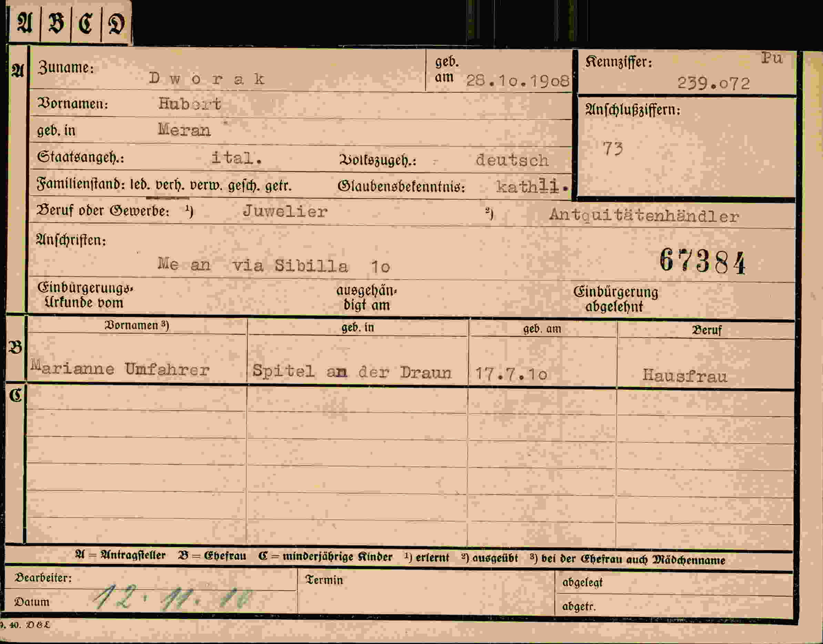Image resolution: width=823 pixels, height=644 pixels.
Task: Click the index tab letter 'C'
Action: [86, 23]
